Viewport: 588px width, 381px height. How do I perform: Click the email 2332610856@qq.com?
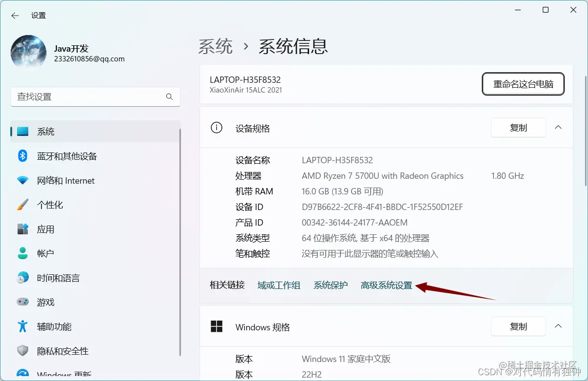click(89, 59)
